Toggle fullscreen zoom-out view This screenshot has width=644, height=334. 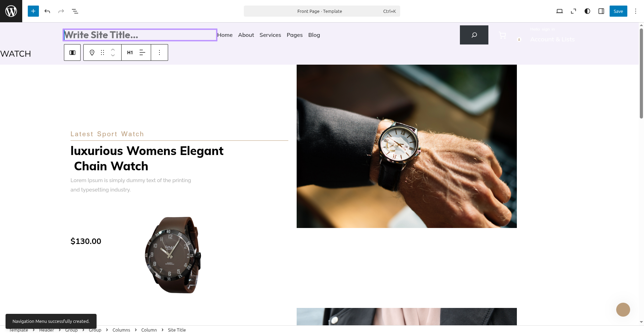pos(573,11)
